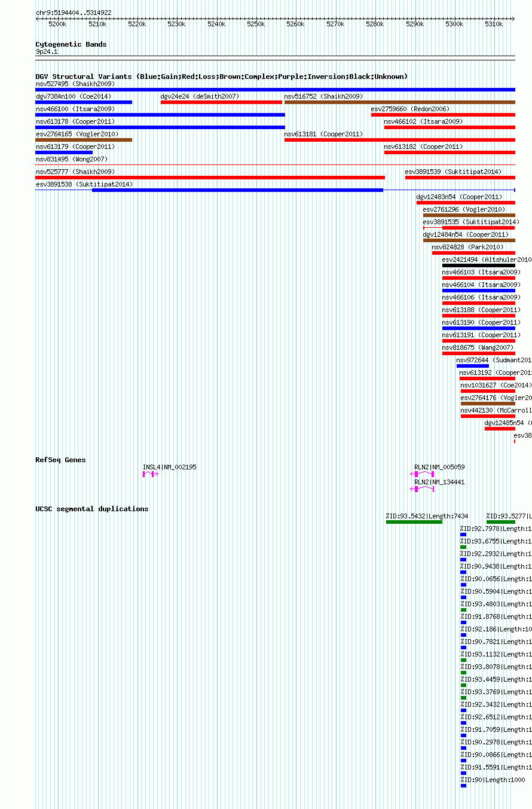Select nsv613188 (Cooper2011) variant label
This screenshot has height=809, width=532.
tap(481, 310)
